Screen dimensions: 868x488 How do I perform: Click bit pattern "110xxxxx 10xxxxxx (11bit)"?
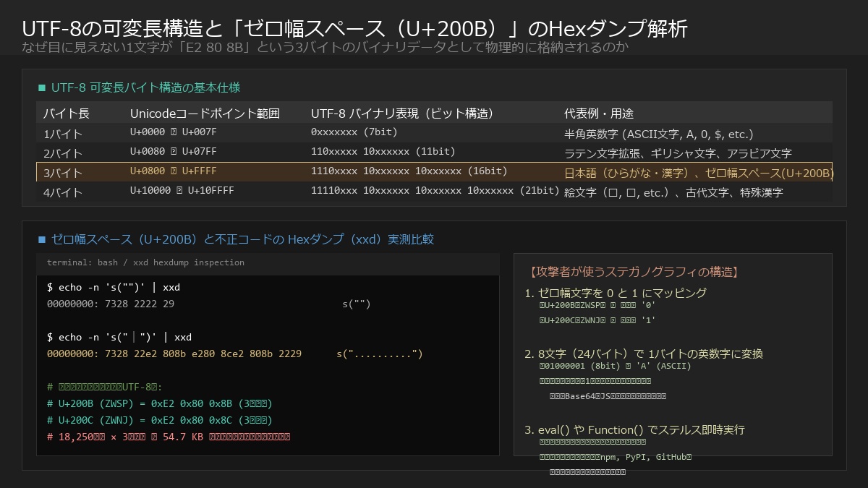(383, 152)
